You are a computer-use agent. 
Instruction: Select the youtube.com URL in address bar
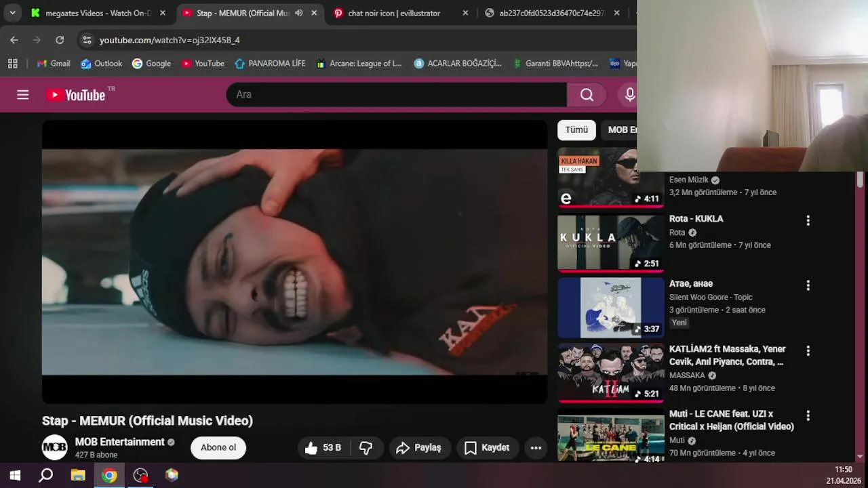[x=170, y=40]
